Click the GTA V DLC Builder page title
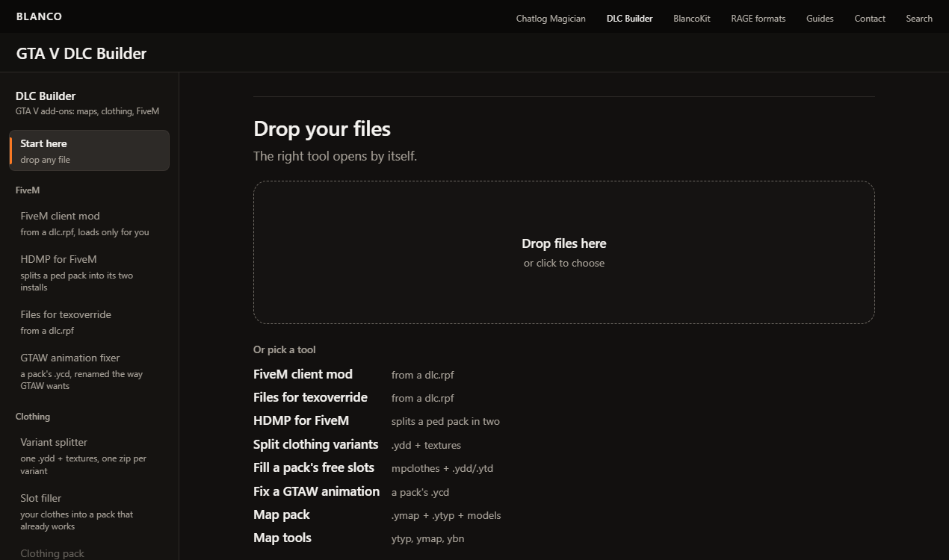 81,54
